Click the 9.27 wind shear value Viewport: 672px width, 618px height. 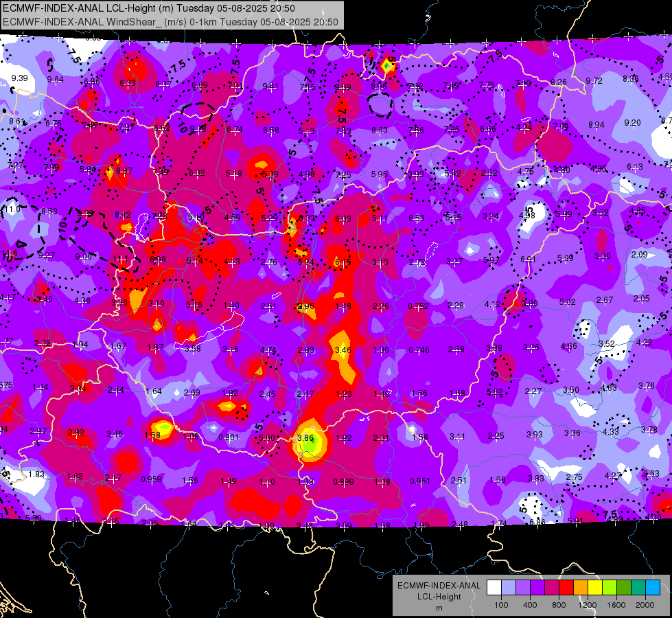click(46, 255)
